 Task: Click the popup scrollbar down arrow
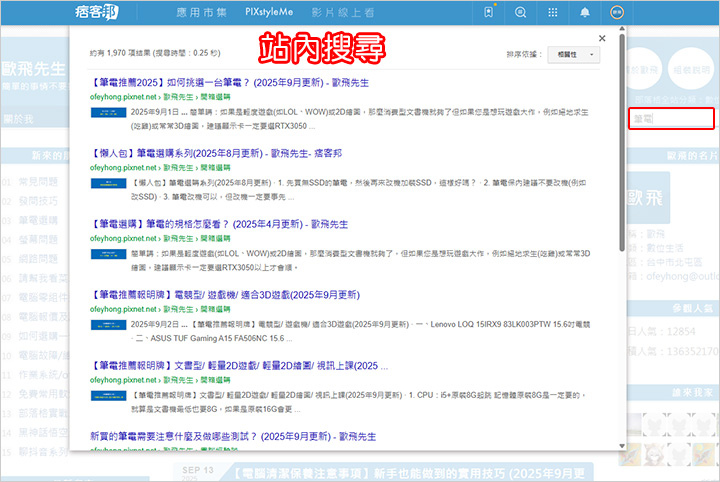coord(622,446)
